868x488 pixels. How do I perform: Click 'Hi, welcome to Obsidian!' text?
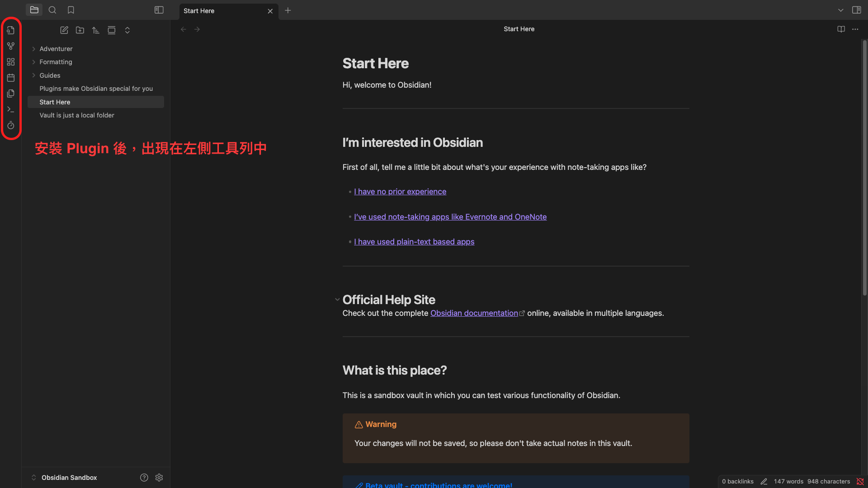387,85
